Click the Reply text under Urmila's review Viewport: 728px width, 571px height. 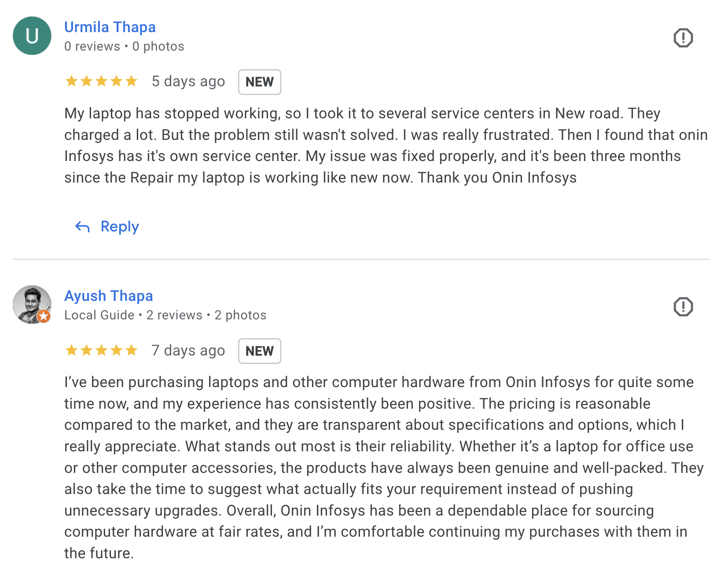pyautogui.click(x=120, y=227)
